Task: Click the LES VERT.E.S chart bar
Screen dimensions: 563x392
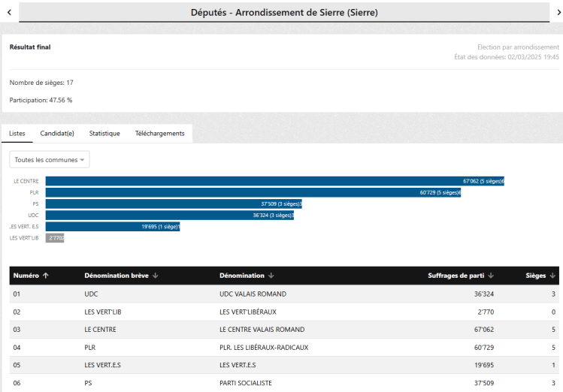Action: pyautogui.click(x=113, y=226)
